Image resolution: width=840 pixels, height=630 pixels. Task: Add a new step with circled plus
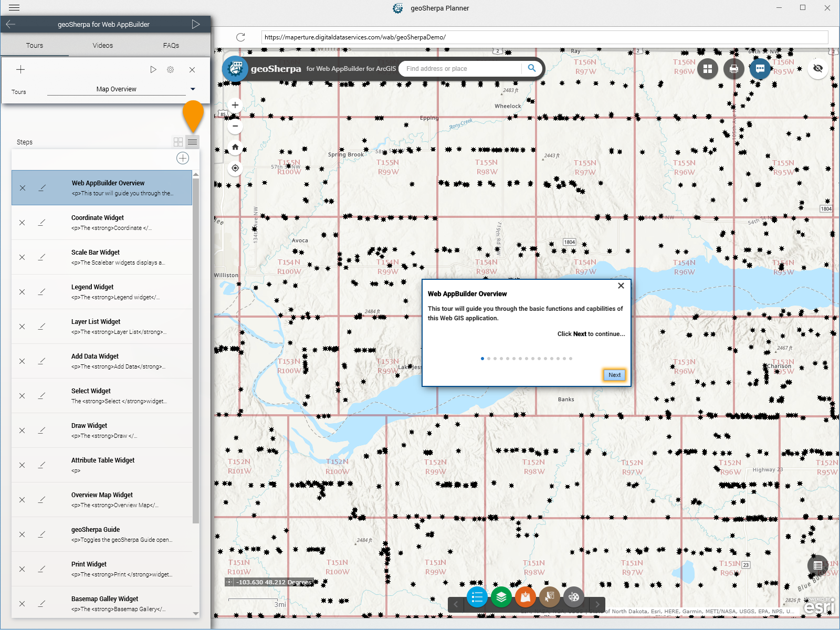pos(183,159)
